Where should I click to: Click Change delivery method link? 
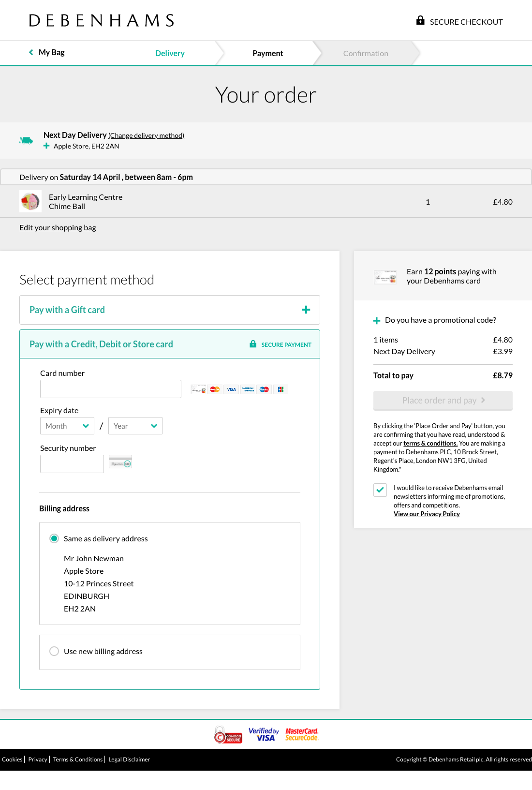click(146, 135)
